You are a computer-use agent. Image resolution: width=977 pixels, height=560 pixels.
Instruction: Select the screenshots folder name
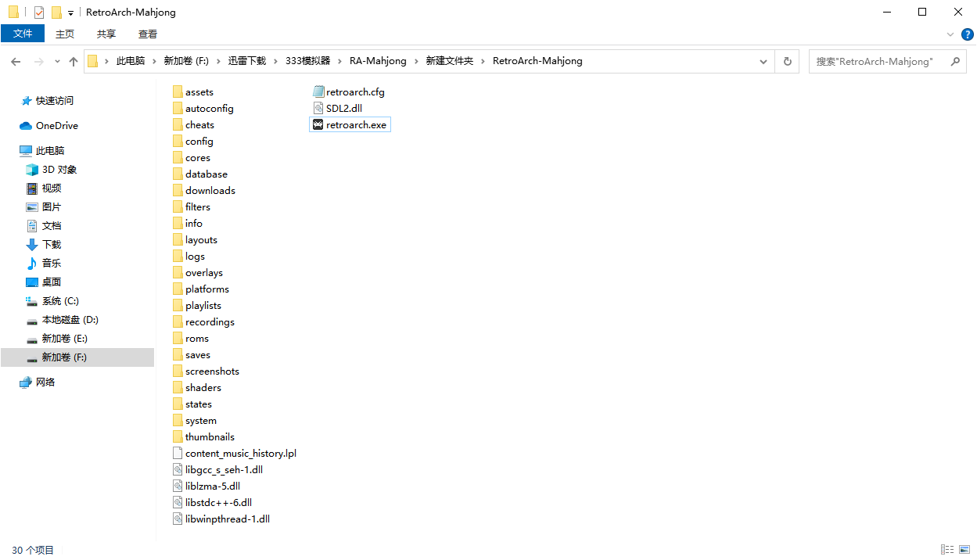coord(212,371)
